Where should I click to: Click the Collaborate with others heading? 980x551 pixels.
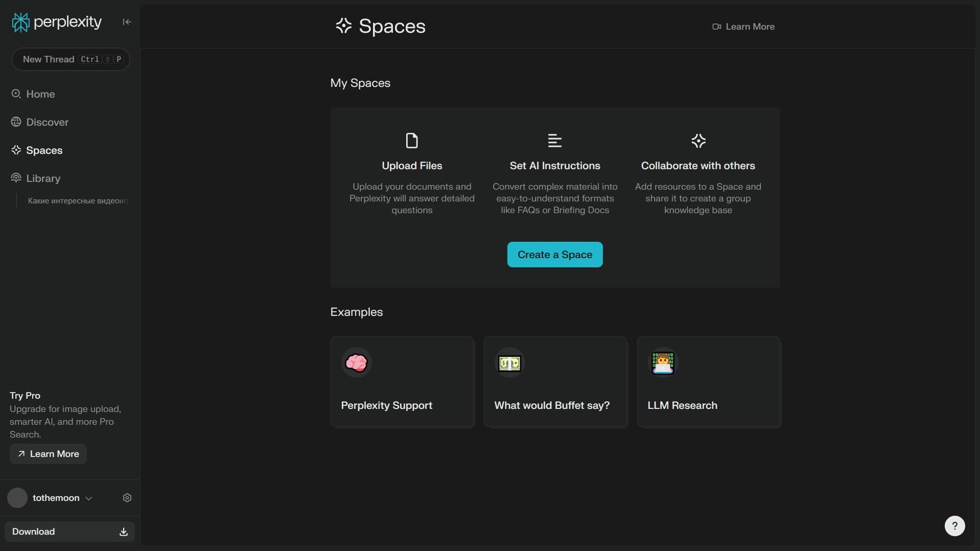coord(698,166)
